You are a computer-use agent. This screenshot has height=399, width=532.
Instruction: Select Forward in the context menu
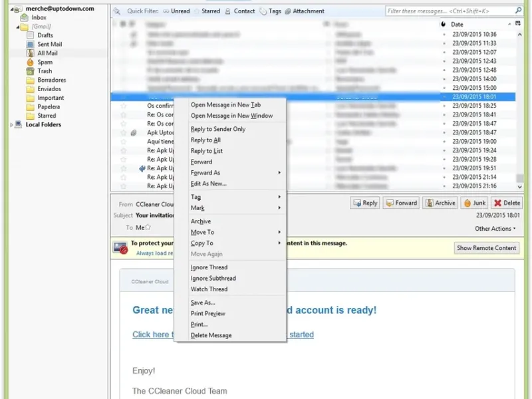201,162
